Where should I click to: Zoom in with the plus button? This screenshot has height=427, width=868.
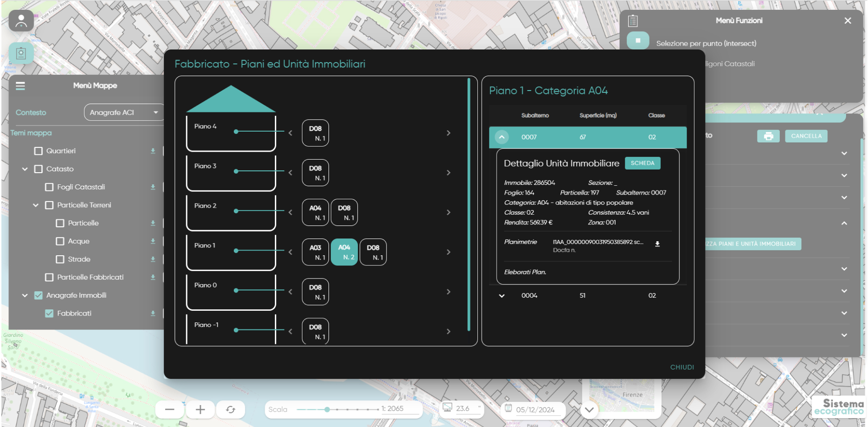(x=200, y=410)
